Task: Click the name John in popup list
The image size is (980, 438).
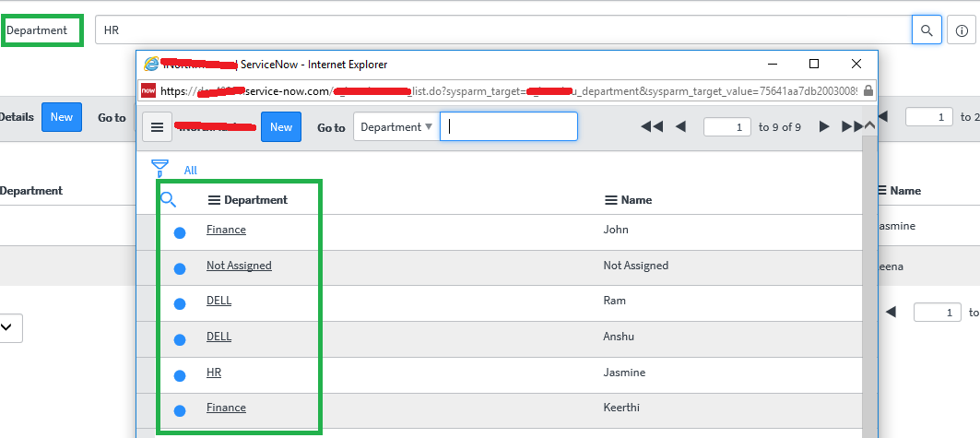Action: 616,230
